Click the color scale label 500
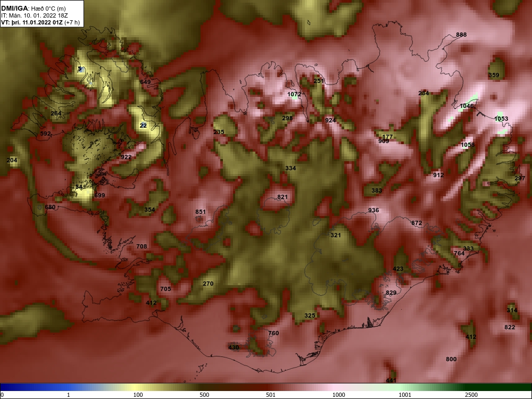This screenshot has height=399, width=532. click(205, 395)
